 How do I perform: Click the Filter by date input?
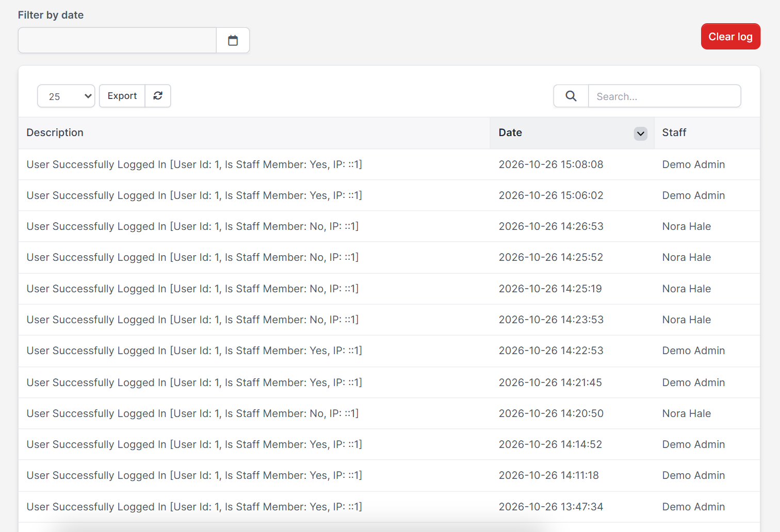click(117, 40)
